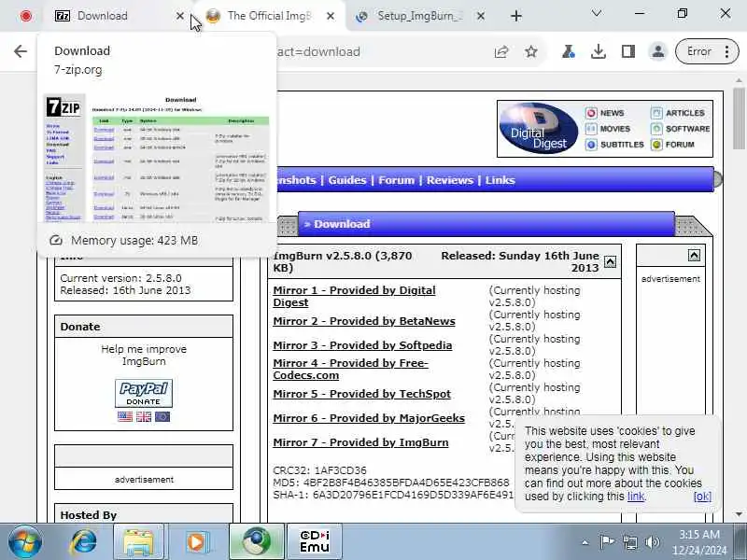Click the page vertical scrollbar thumb
747x560 pixels.
(x=739, y=119)
